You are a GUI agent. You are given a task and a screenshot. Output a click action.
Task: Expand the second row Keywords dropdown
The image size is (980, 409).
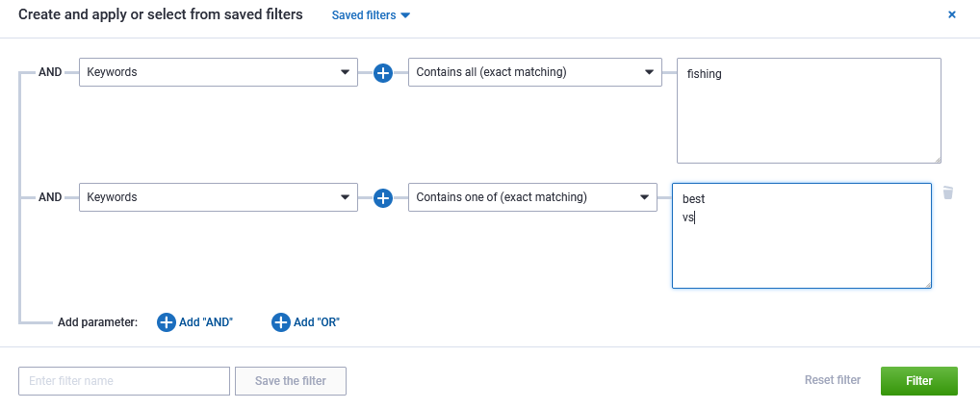[x=219, y=197]
